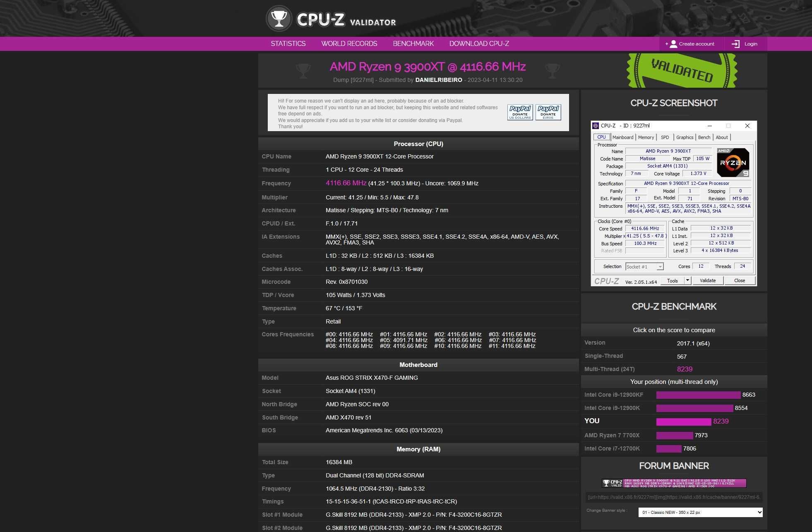Viewport: 812px width, 532px height.
Task: Click the Multi-Thread score 8239 to compare
Action: pyautogui.click(x=685, y=369)
